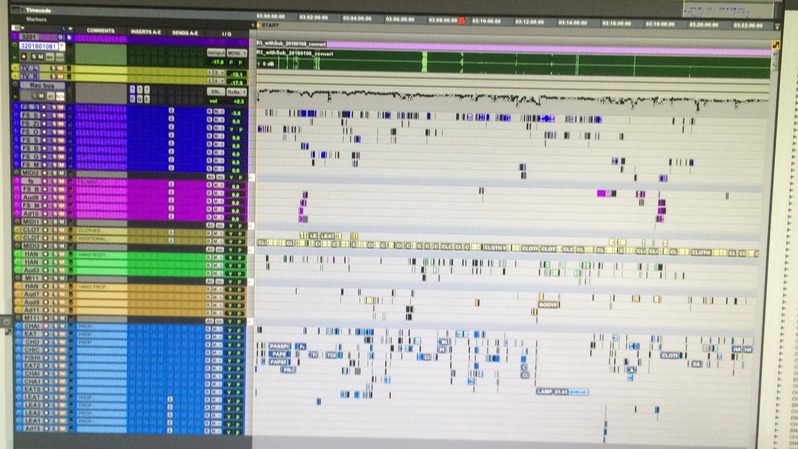
Task: Record-arm the LEA3 track
Action: tap(46, 405)
